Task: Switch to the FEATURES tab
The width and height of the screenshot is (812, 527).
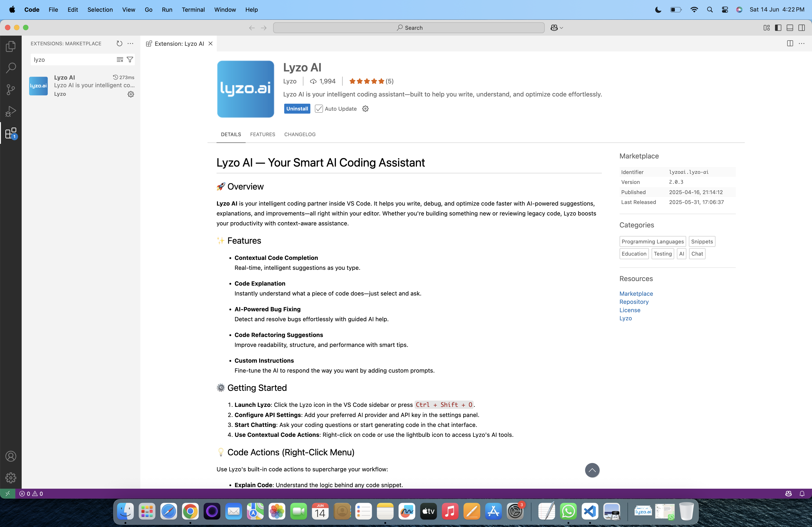Action: coord(262,134)
